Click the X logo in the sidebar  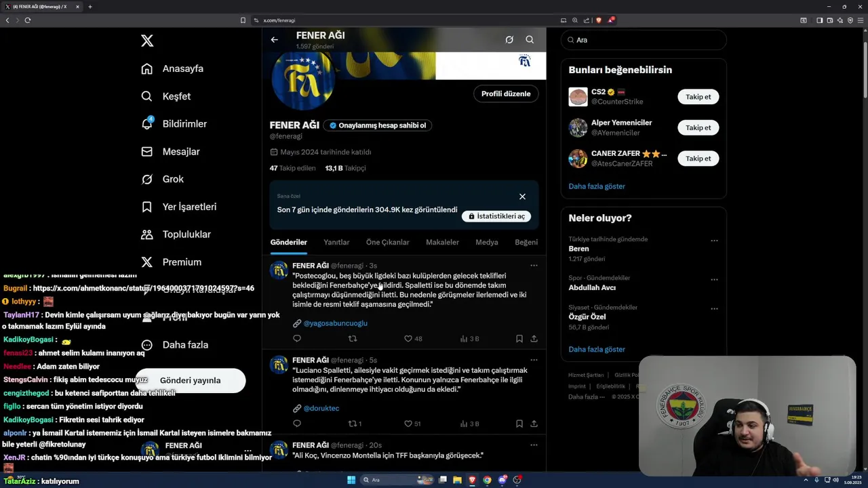(x=147, y=41)
